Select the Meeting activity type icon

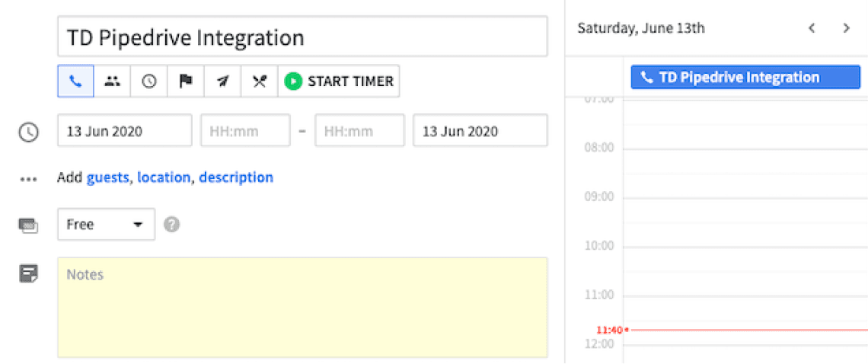113,81
